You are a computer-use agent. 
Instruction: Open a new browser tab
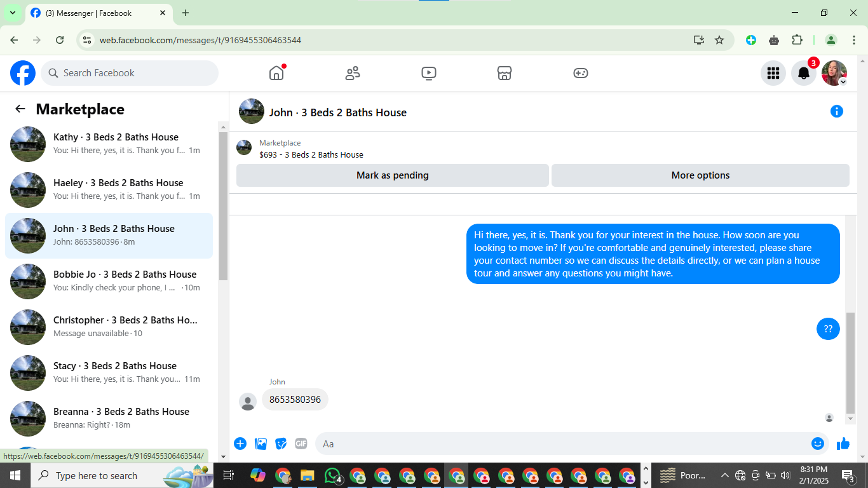coord(186,13)
